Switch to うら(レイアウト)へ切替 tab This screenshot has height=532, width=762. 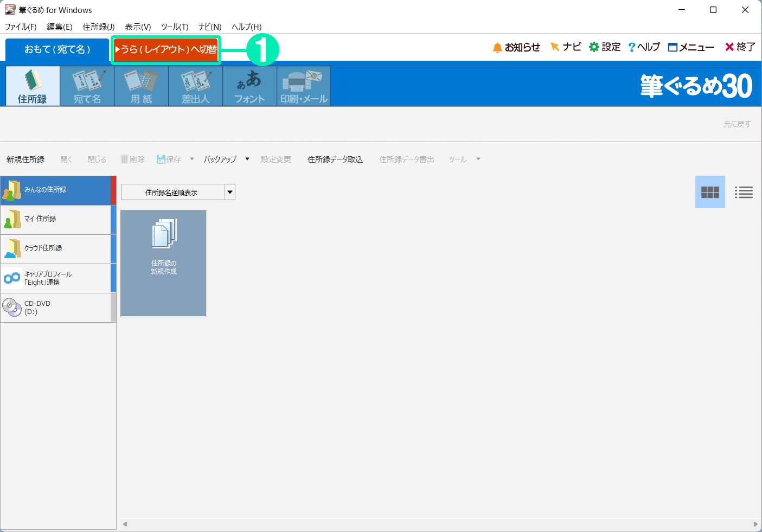pos(166,49)
